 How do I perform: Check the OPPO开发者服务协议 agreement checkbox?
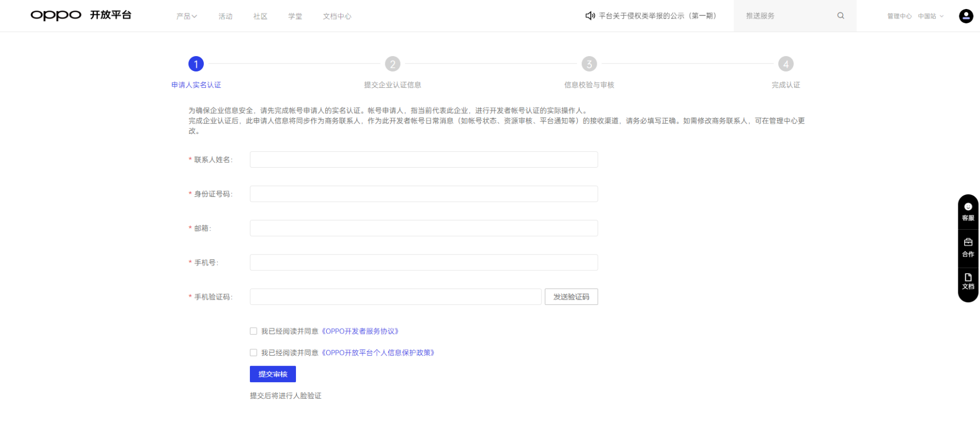click(254, 331)
